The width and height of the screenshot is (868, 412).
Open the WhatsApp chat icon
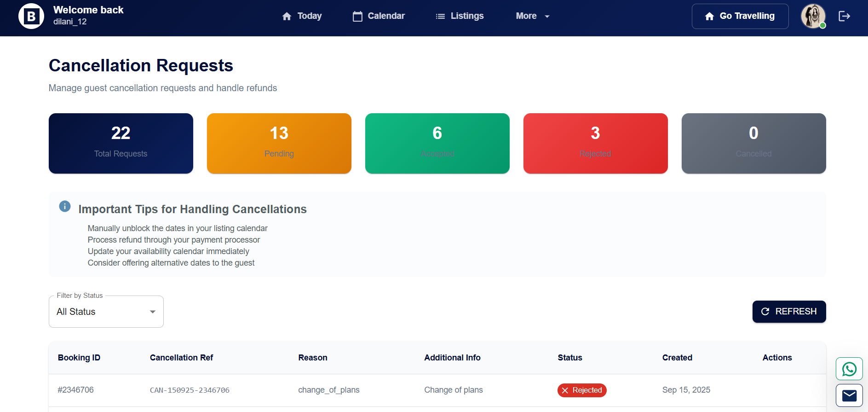[849, 369]
